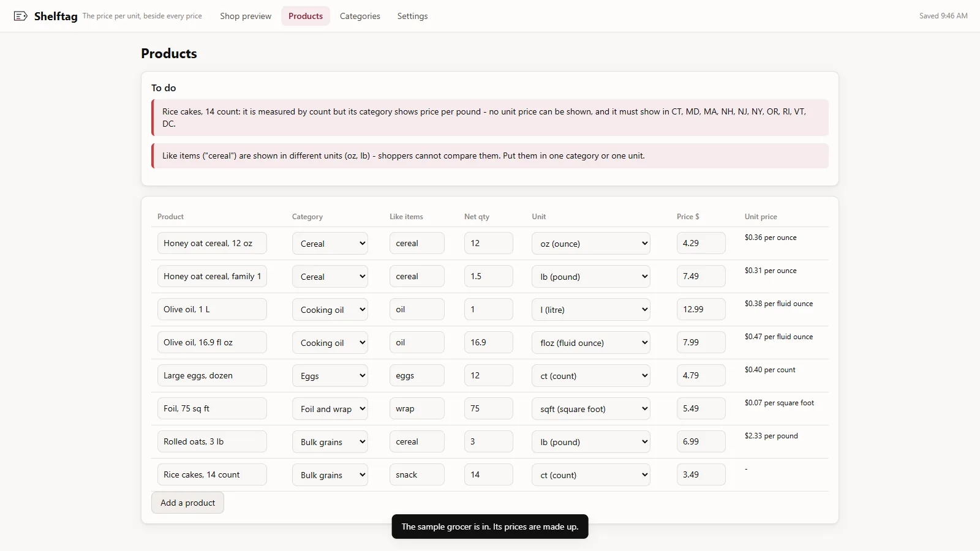This screenshot has height=551, width=980.
Task: Click like items field showing eggs
Action: [x=417, y=375]
